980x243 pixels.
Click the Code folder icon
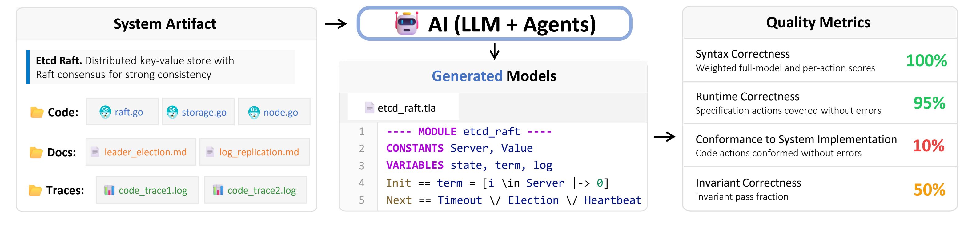[37, 112]
